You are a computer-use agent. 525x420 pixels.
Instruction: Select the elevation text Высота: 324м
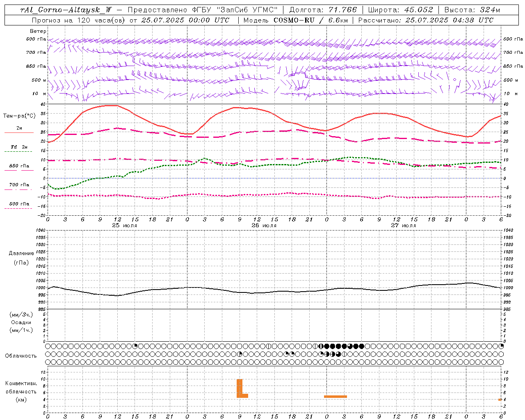472,10
